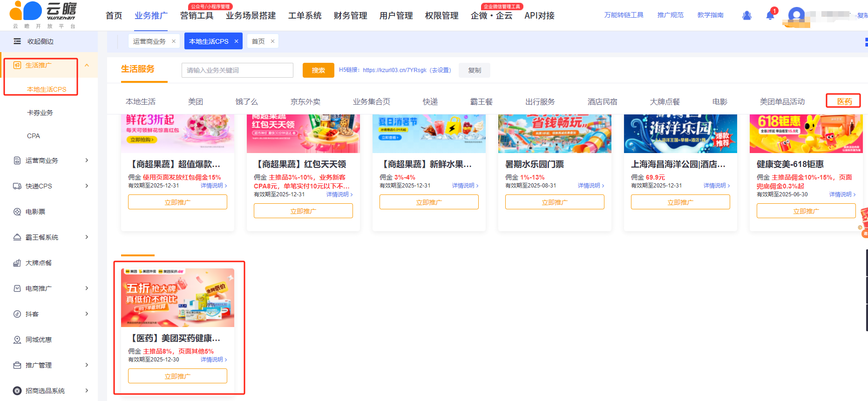Switch to the 出行服务 category tab
The width and height of the screenshot is (868, 401).
click(x=540, y=101)
